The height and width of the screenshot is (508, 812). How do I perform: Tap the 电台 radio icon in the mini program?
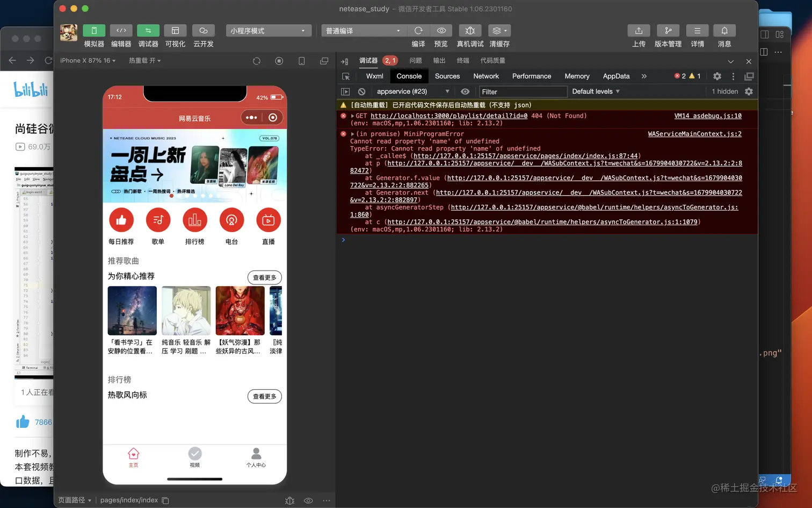[x=231, y=220]
